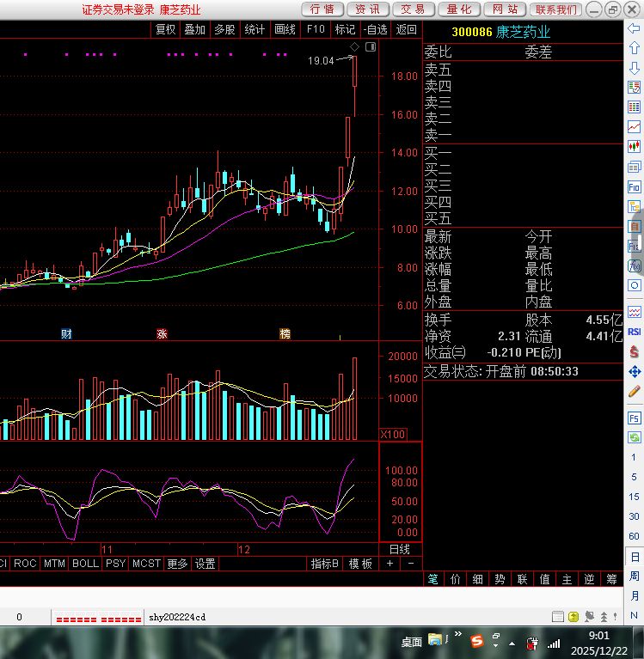The width and height of the screenshot is (644, 659).
Task: Select the pencil drawing tool
Action: tap(634, 392)
